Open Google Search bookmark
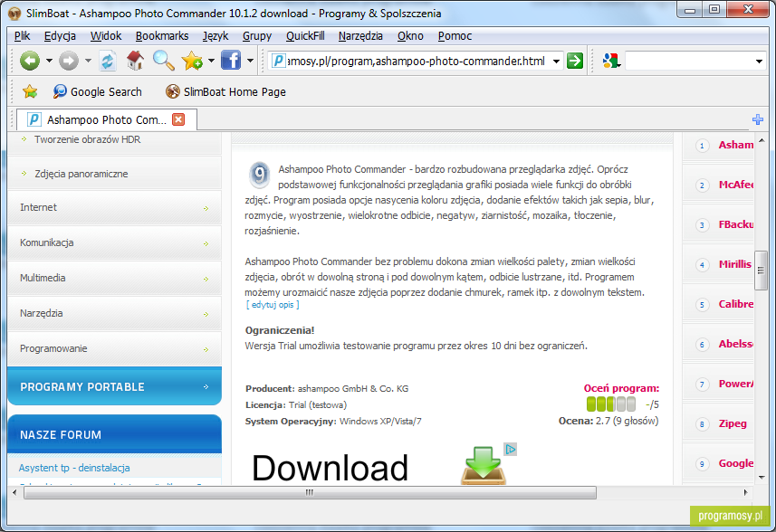The width and height of the screenshot is (776, 532). tap(98, 91)
